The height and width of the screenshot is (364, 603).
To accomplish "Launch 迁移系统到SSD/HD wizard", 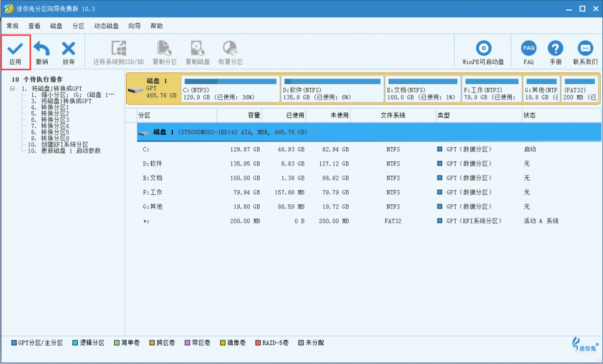I will [118, 52].
